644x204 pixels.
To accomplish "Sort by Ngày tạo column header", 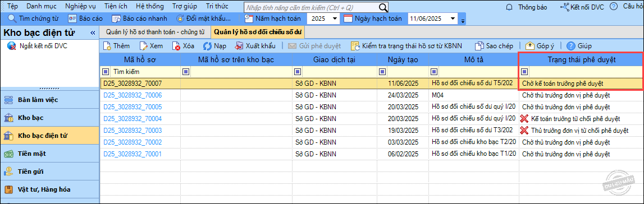I will (403, 59).
